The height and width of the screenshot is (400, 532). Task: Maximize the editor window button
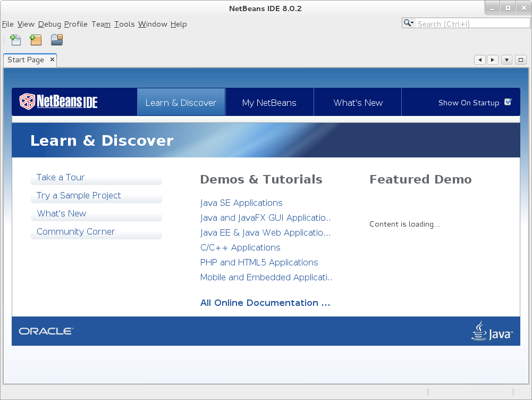click(x=521, y=60)
